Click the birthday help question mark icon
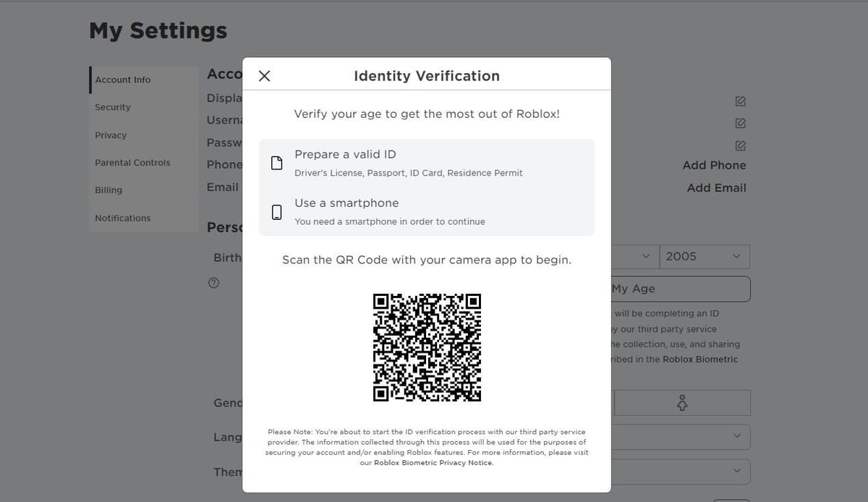The image size is (868, 502). pos(213,283)
